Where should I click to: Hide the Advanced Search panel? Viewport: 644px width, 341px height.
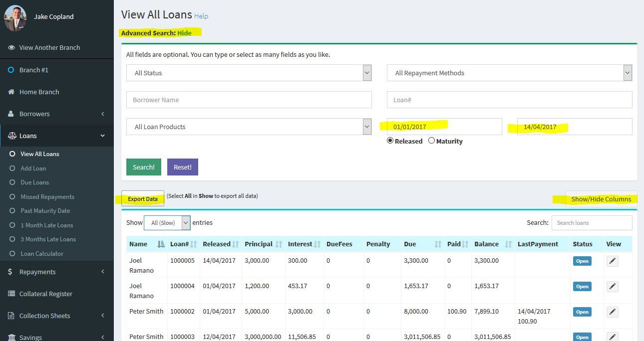185,33
